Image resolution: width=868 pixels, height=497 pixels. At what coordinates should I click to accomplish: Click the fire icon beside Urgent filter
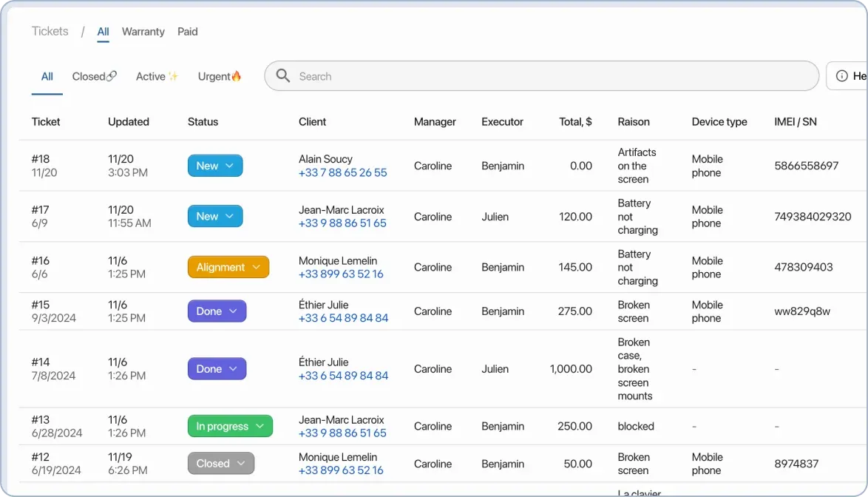point(236,75)
